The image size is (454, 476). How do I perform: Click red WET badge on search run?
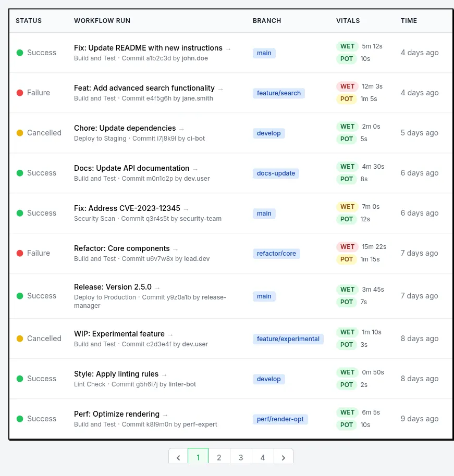coord(347,86)
